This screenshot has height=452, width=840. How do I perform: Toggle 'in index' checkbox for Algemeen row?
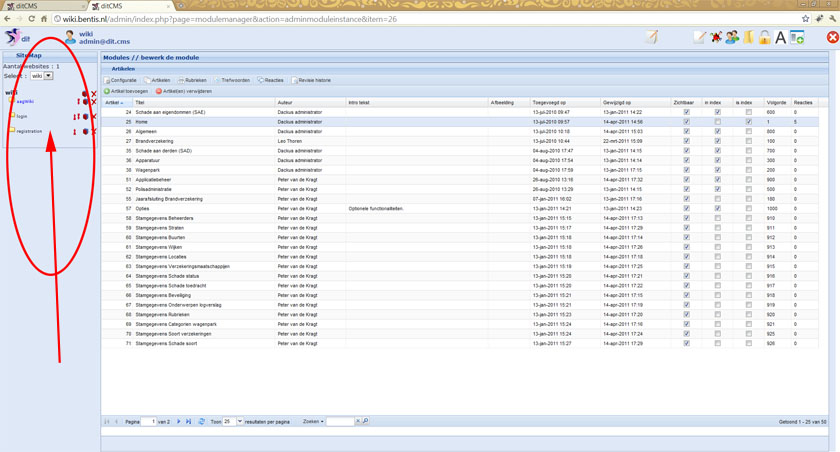tap(717, 131)
